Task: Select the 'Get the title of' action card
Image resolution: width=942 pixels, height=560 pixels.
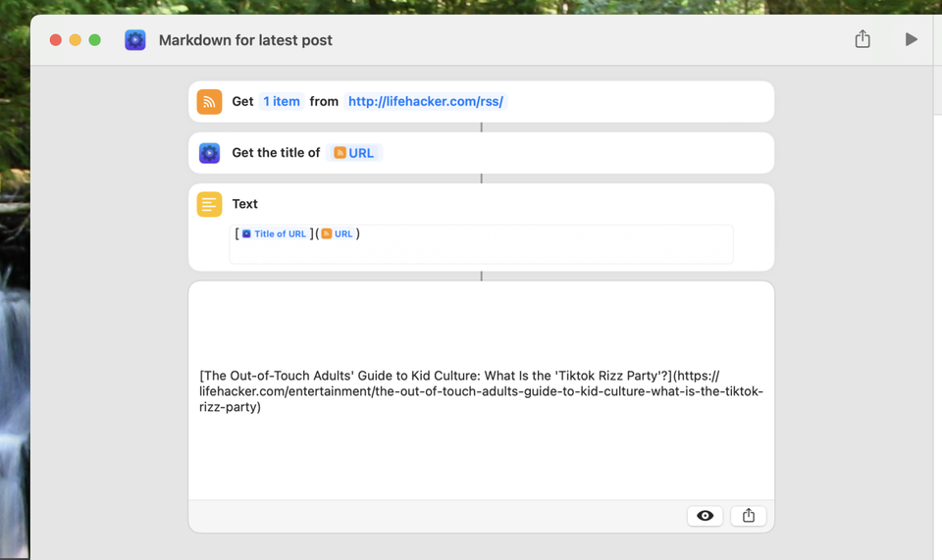Action: coord(481,153)
